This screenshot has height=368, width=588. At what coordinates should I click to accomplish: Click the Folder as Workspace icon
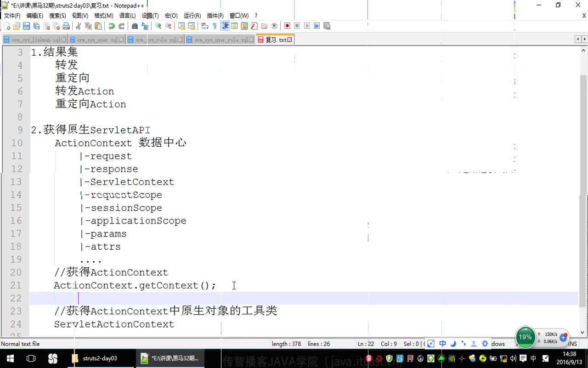pyautogui.click(x=264, y=26)
